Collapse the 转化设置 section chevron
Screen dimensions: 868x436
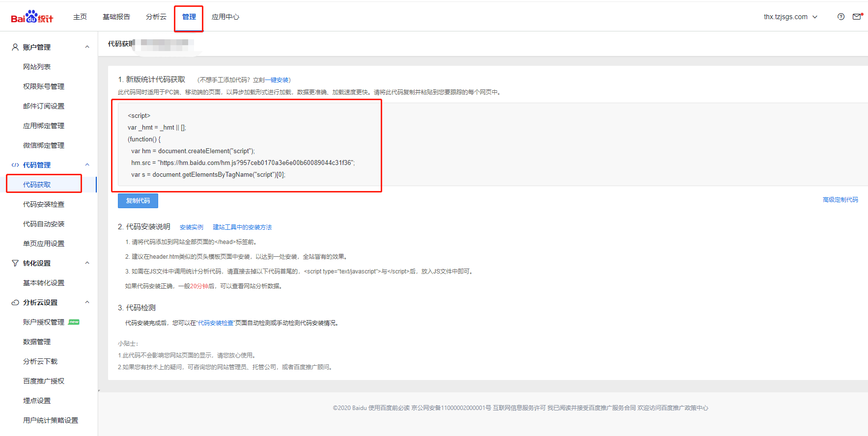click(87, 263)
